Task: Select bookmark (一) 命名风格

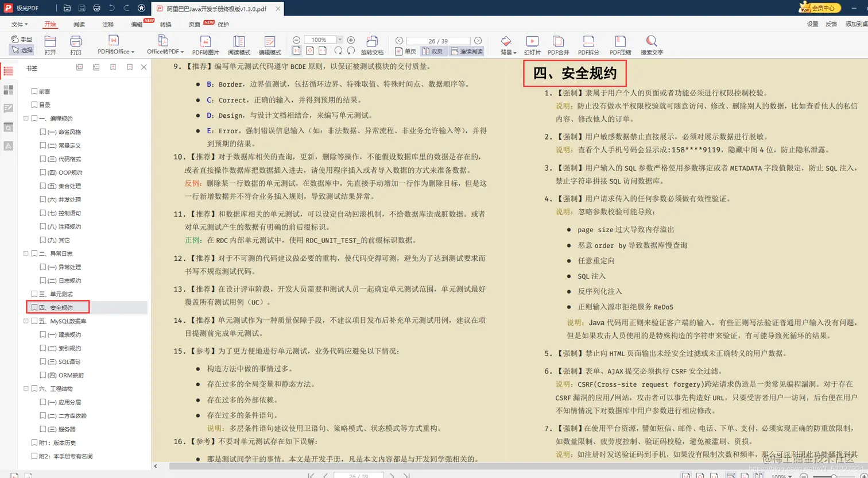Action: pyautogui.click(x=64, y=132)
